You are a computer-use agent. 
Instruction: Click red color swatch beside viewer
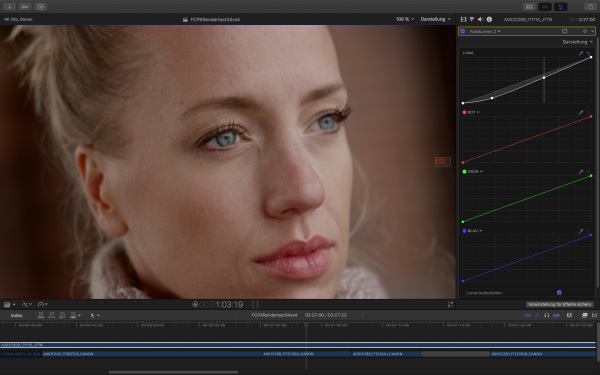point(443,162)
